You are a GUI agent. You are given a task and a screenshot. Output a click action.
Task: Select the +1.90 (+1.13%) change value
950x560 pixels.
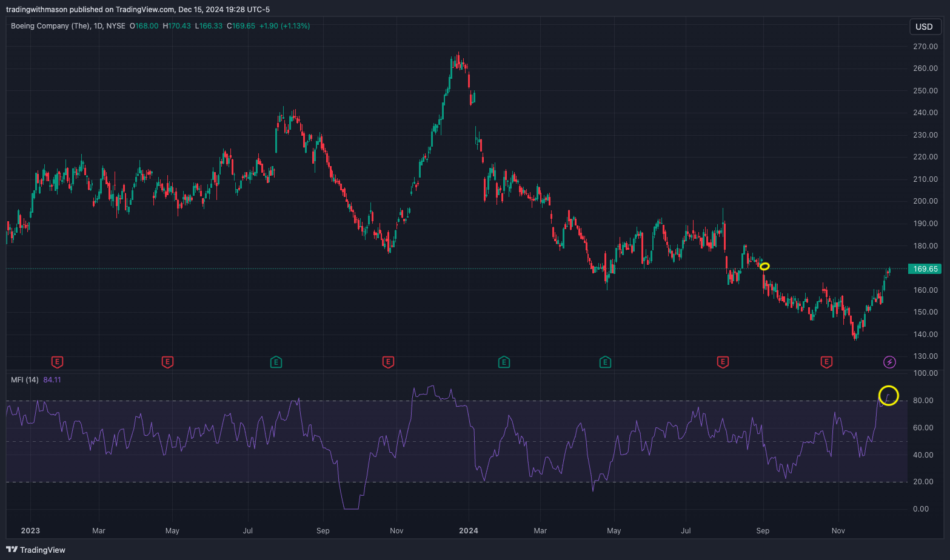(285, 26)
